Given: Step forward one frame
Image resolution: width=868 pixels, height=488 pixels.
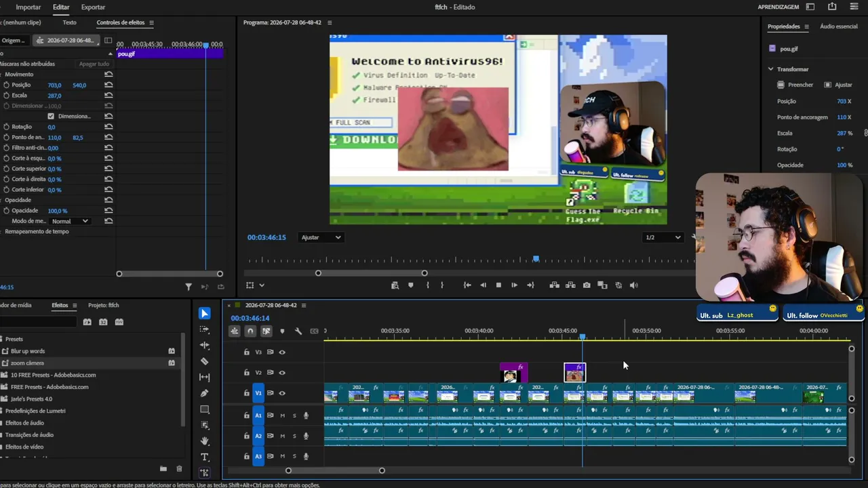Looking at the screenshot, I should click(514, 285).
